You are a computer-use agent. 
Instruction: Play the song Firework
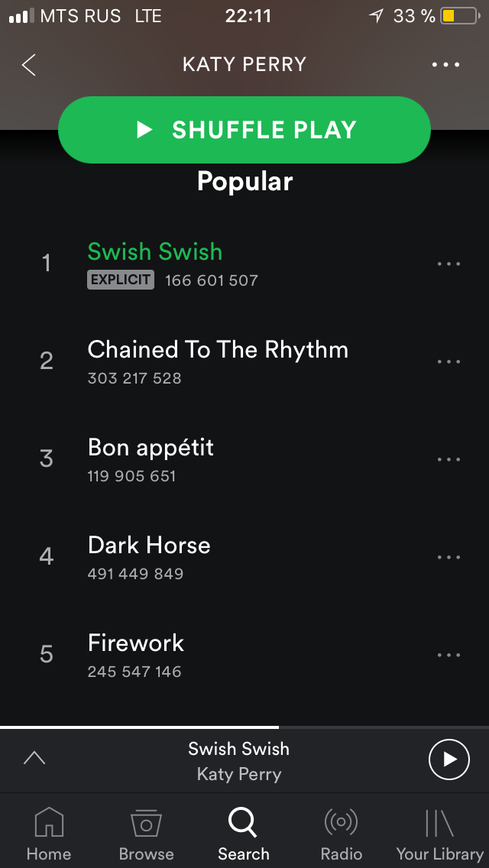tap(136, 643)
